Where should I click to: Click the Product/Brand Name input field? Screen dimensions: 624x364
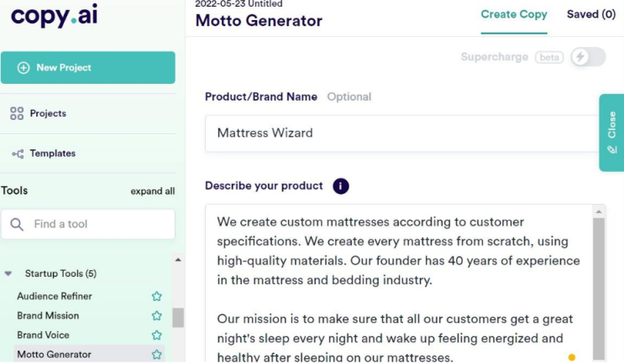[399, 133]
